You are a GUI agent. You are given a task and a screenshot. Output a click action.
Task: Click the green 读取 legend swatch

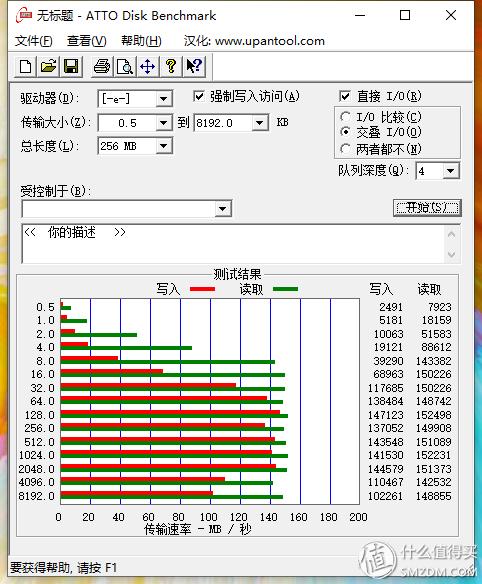(x=285, y=289)
